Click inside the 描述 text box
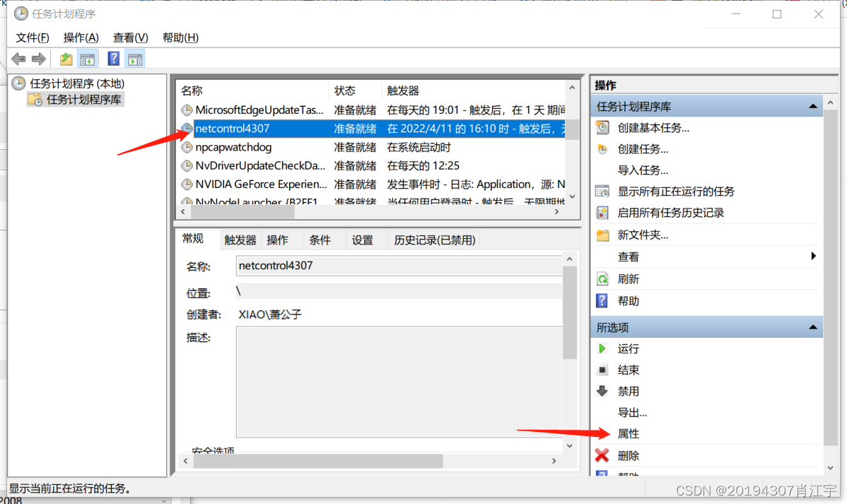Image resolution: width=847 pixels, height=504 pixels. coord(399,382)
